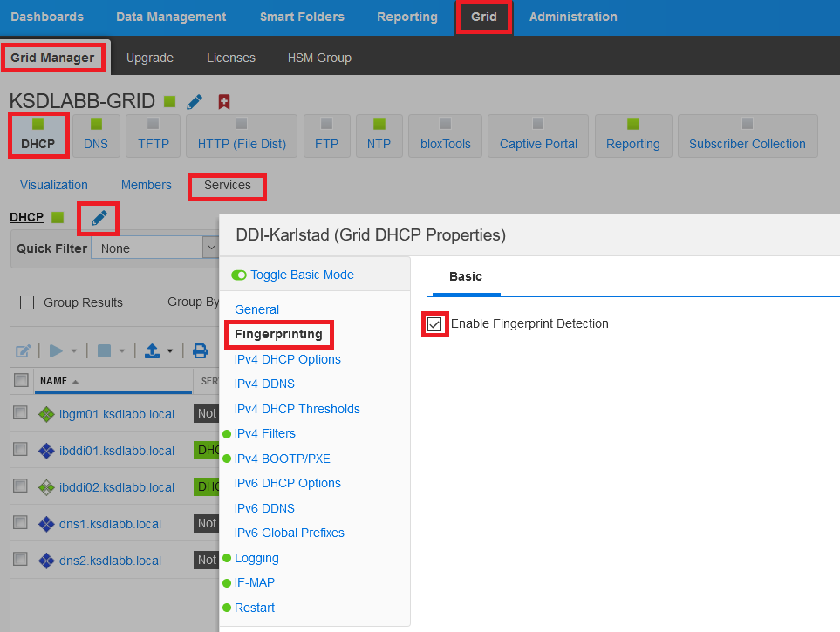Edit the grid name with the pencil icon

coord(194,101)
